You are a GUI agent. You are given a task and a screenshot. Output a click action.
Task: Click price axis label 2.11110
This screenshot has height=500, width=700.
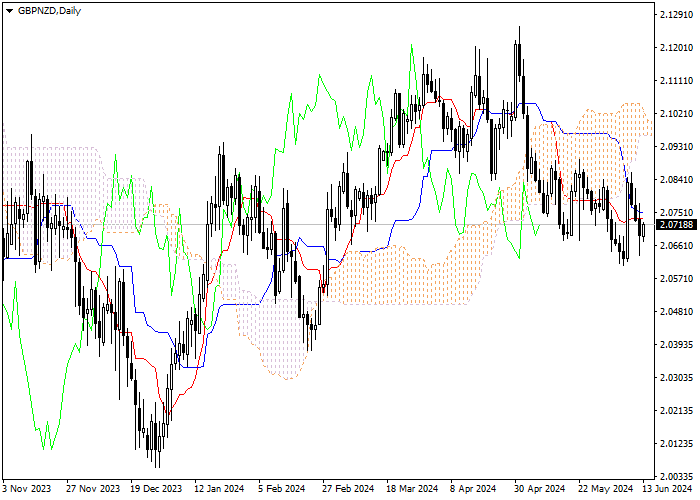(676, 81)
